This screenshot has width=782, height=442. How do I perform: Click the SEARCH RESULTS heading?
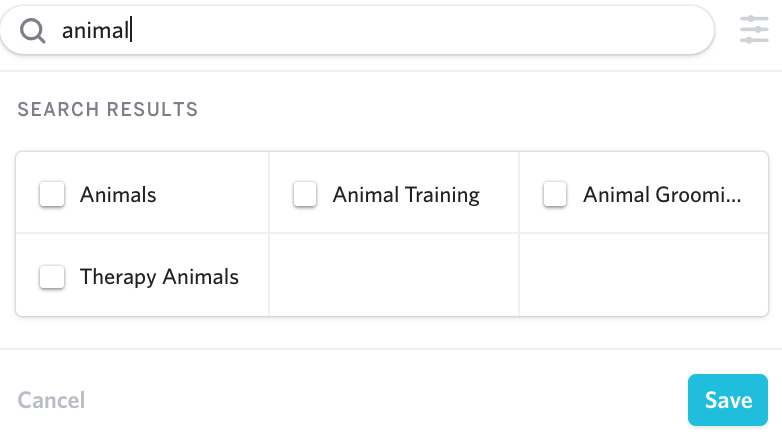tap(107, 110)
